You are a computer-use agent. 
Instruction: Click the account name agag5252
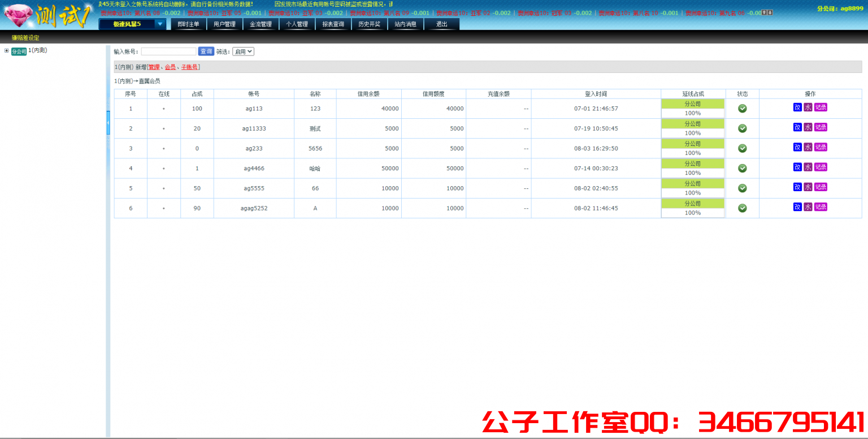tap(254, 208)
